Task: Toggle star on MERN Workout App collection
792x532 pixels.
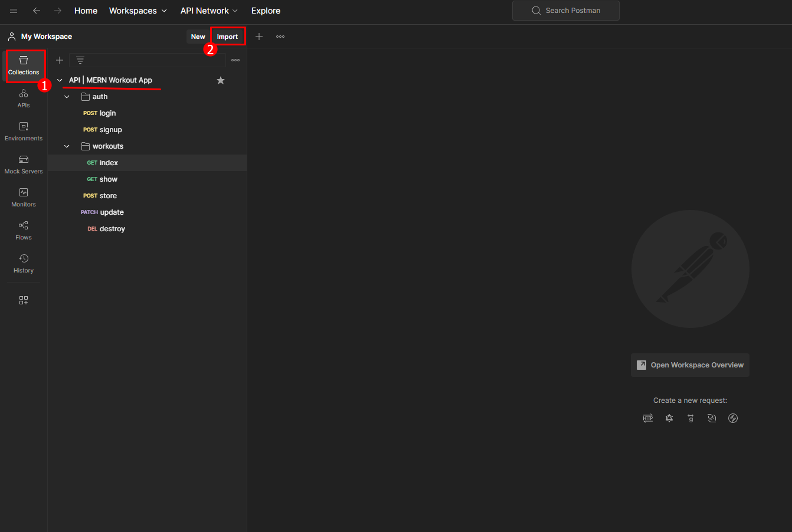Action: point(221,80)
